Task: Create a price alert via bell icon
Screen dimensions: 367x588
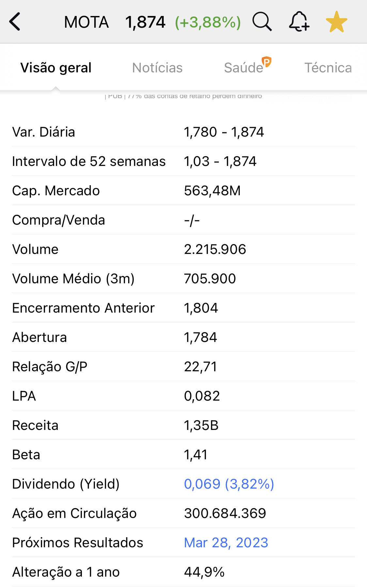Action: coord(299,22)
